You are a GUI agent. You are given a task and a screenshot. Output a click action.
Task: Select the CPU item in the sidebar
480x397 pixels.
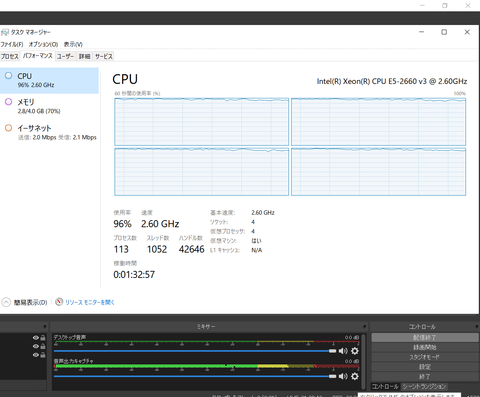coord(49,80)
